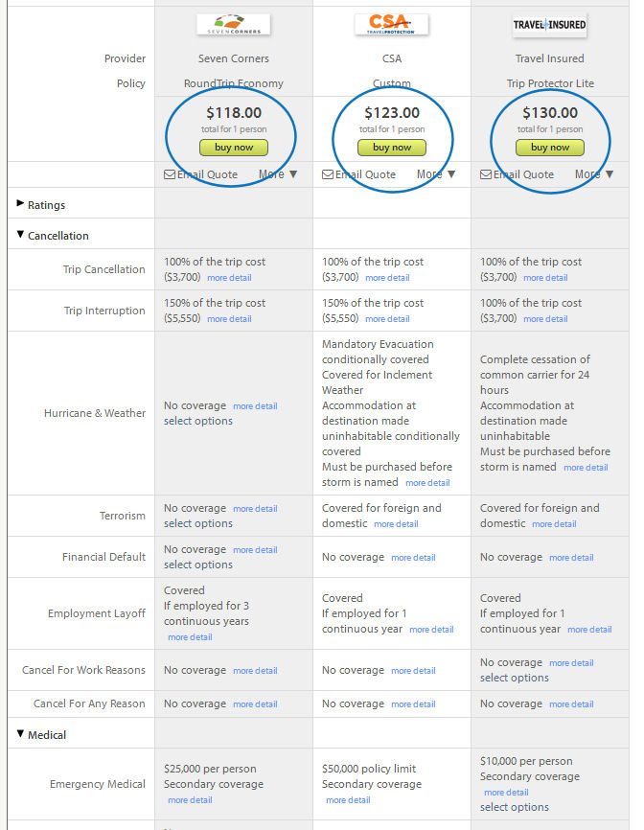Open more detail for Travel Insured Terrorism
The image size is (644, 830).
[554, 524]
